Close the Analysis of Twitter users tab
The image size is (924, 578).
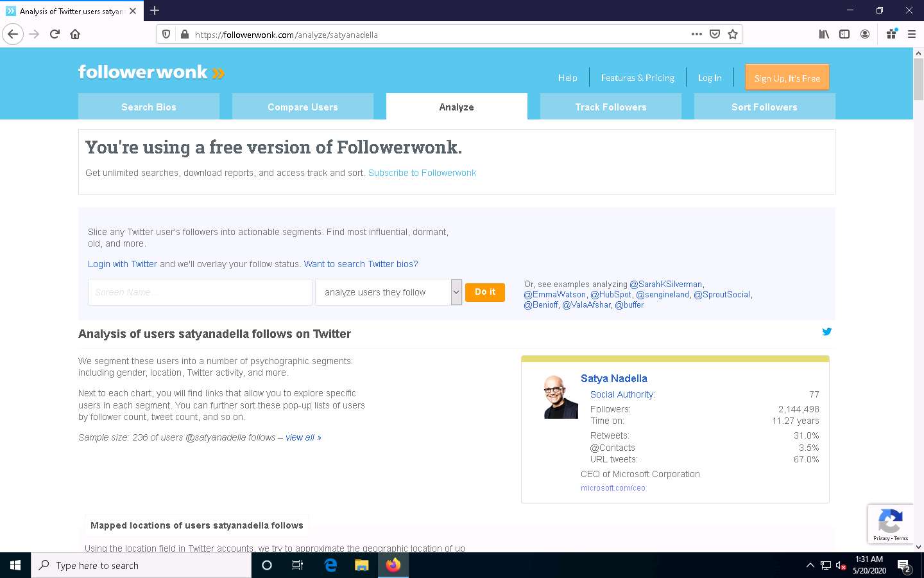point(133,11)
